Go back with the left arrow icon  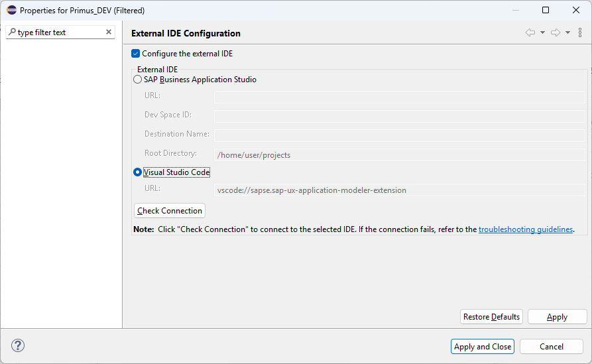530,33
